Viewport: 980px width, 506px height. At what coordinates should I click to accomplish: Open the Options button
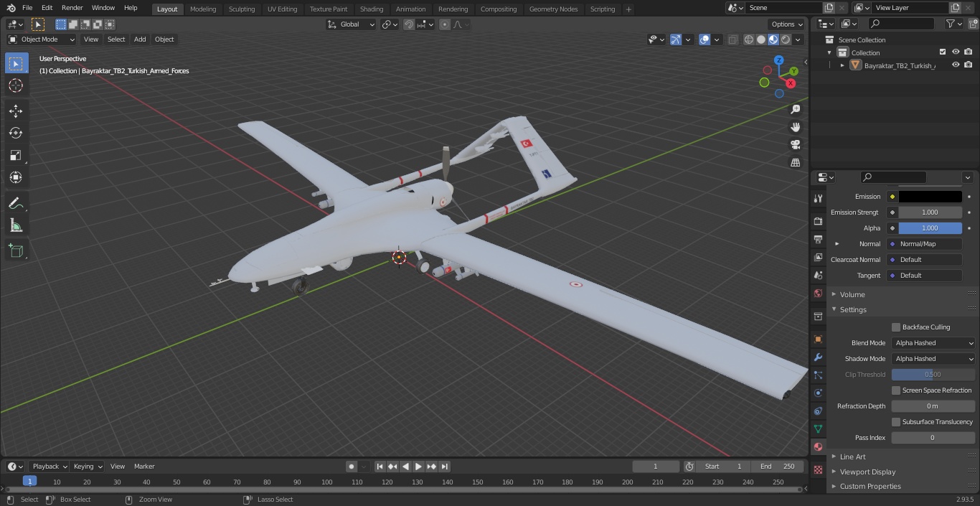click(787, 24)
